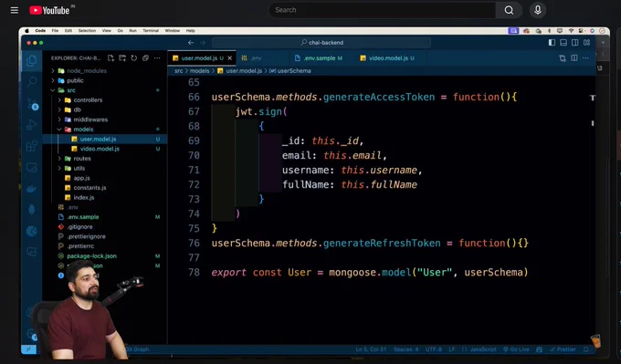This screenshot has width=621, height=364.
Task: Click the chai-backend command center search box
Action: [321, 42]
